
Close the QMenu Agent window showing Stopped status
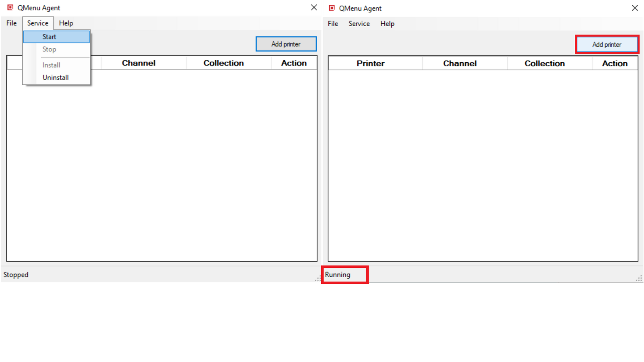click(314, 8)
